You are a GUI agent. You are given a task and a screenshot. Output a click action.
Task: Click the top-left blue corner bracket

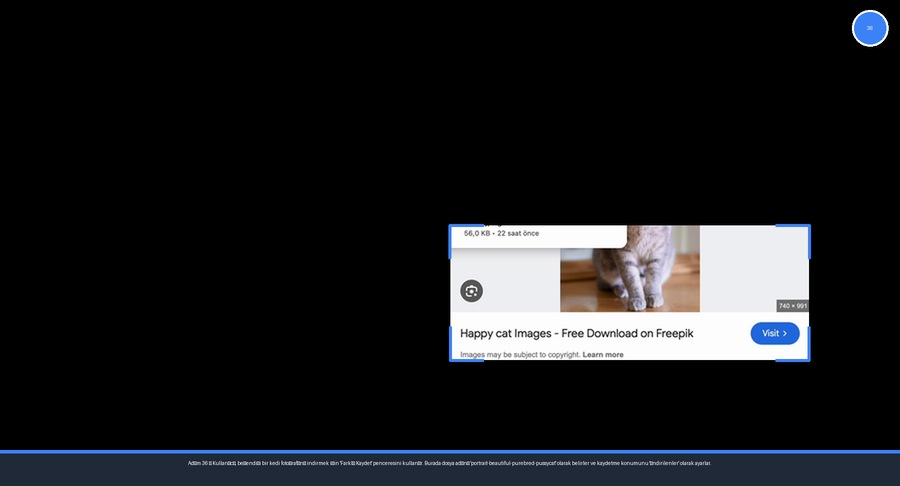pyautogui.click(x=453, y=228)
